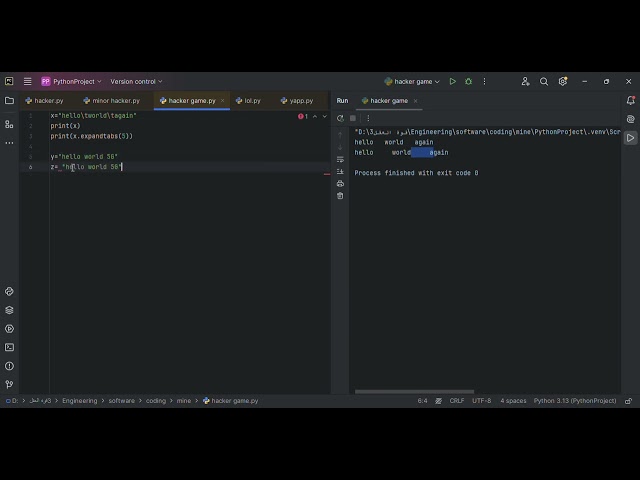Open the Problems tool window
The image size is (640, 480).
(9, 366)
